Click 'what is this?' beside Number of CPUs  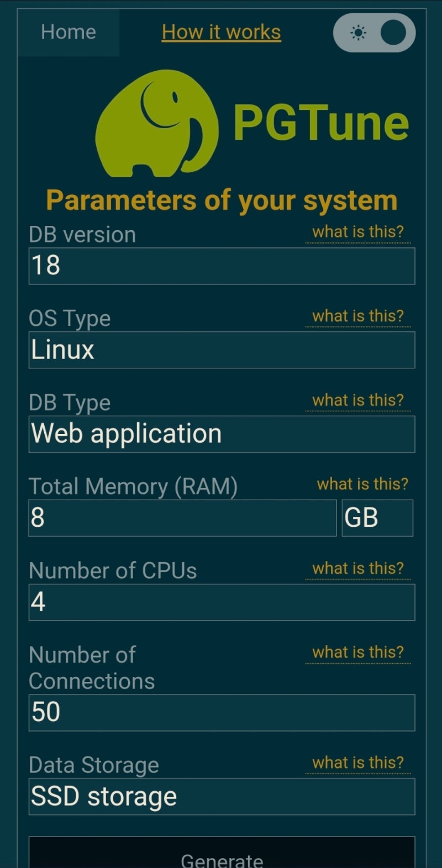point(358,568)
